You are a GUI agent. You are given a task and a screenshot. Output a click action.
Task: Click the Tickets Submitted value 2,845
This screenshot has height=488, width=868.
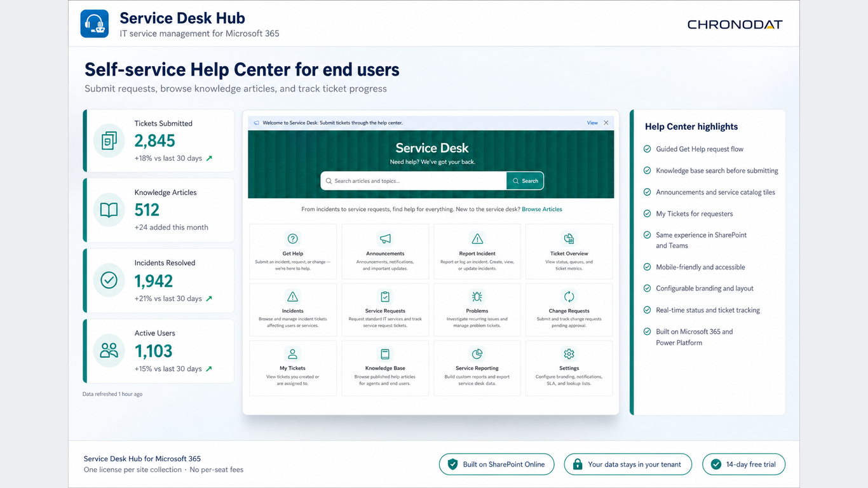click(155, 140)
